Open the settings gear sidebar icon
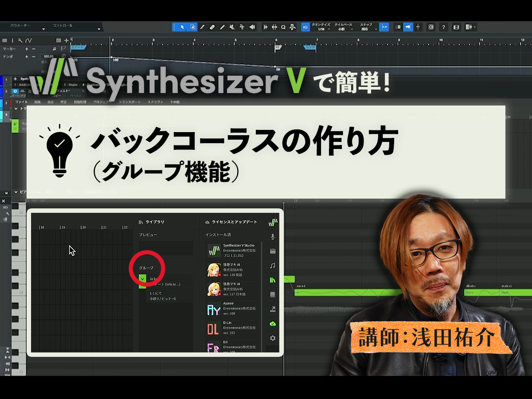The height and width of the screenshot is (399, 532). pyautogui.click(x=273, y=338)
